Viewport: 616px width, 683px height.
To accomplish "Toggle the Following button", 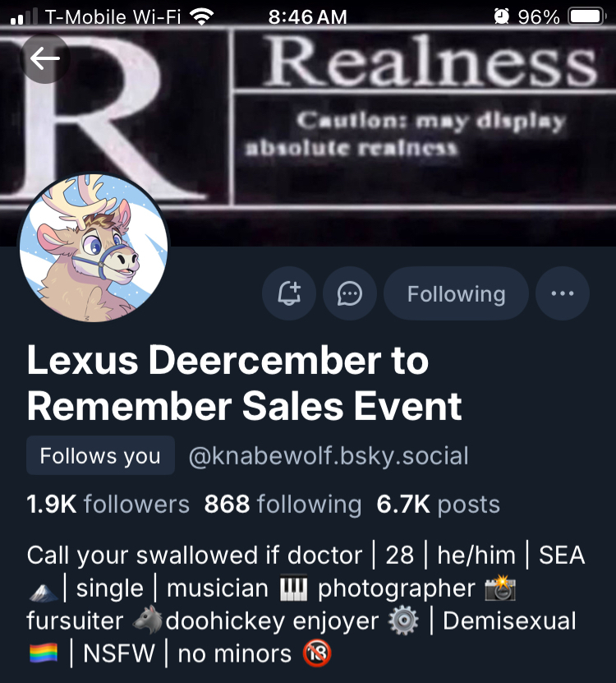I will point(456,293).
